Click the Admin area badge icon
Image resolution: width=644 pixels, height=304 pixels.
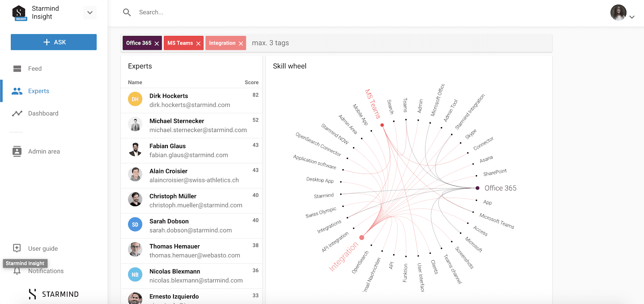click(x=17, y=151)
